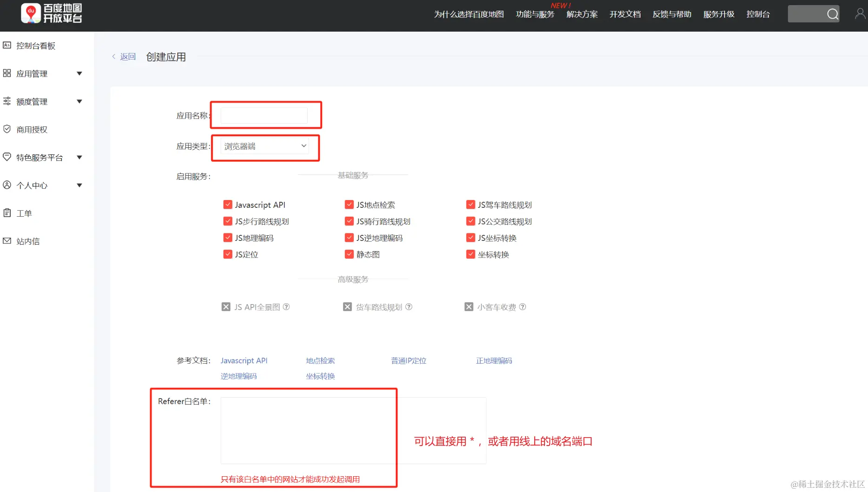Viewport: 868px width, 492px height.
Task: Open the 开发文档 navigation menu
Action: pyautogui.click(x=625, y=14)
